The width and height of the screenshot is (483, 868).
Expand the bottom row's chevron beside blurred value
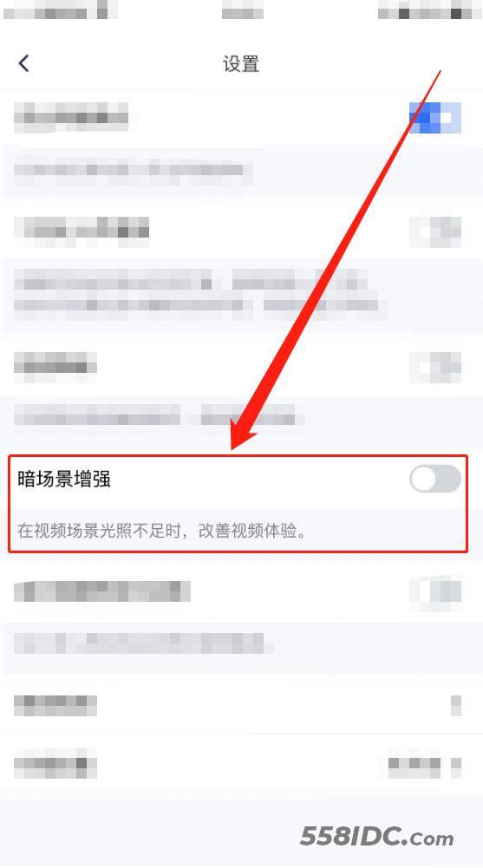[x=456, y=765]
